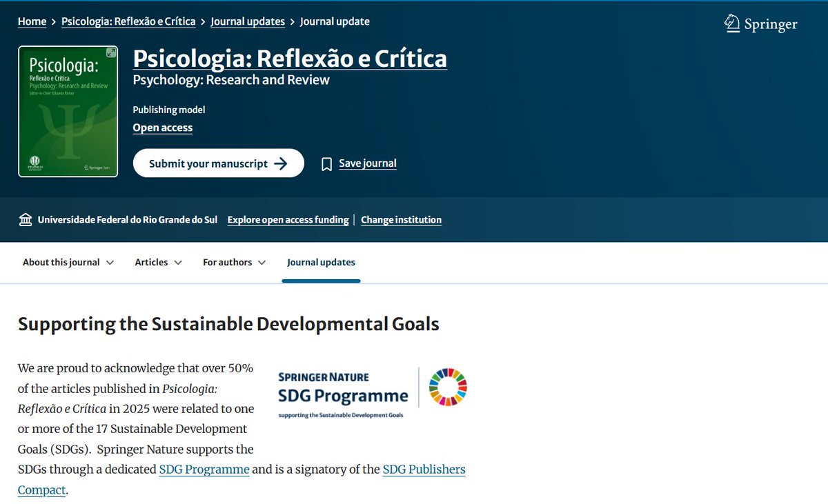Screen dimensions: 828x504
Task: Open the SDG Publishers Compact link
Action: point(424,470)
